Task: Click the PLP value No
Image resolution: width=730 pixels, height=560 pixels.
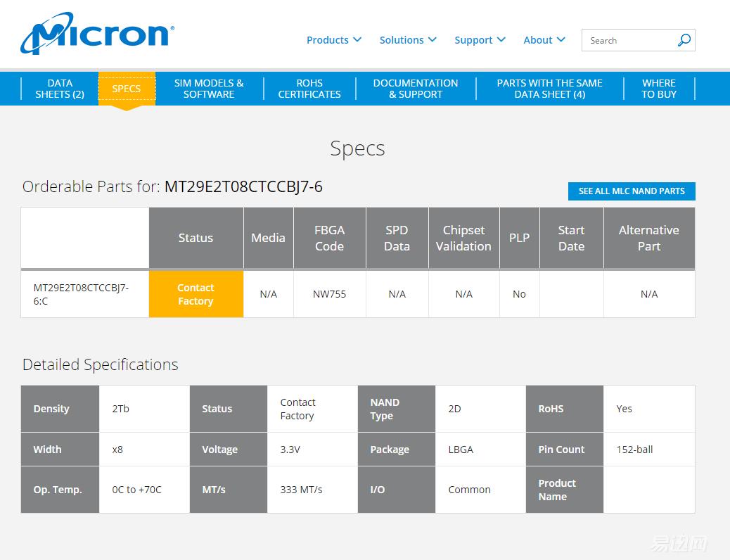Action: pos(519,294)
